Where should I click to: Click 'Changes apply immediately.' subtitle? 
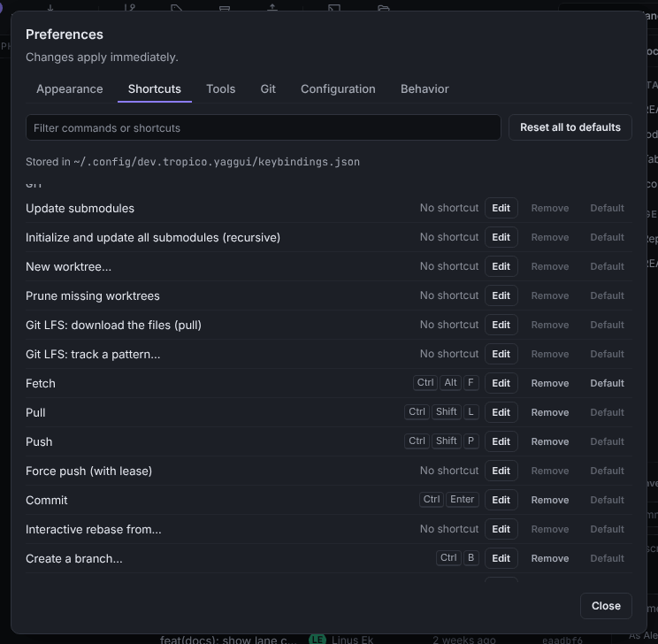tap(102, 57)
